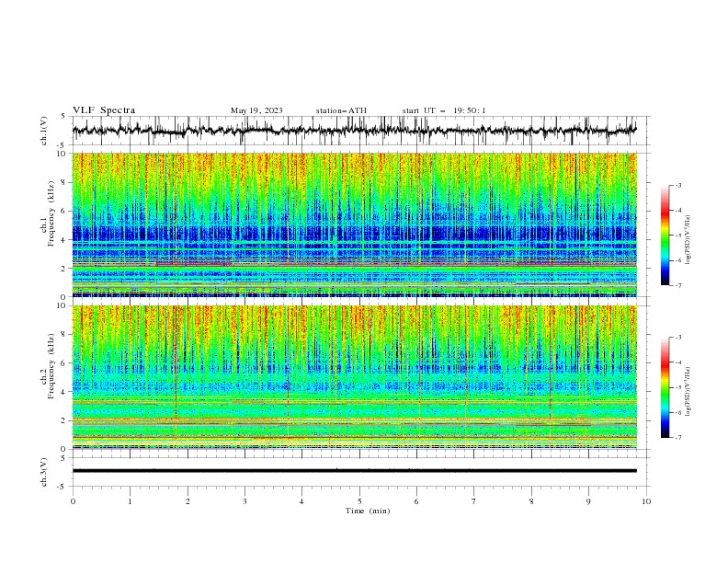Click the ch.3 flat waveform trace

(x=355, y=471)
